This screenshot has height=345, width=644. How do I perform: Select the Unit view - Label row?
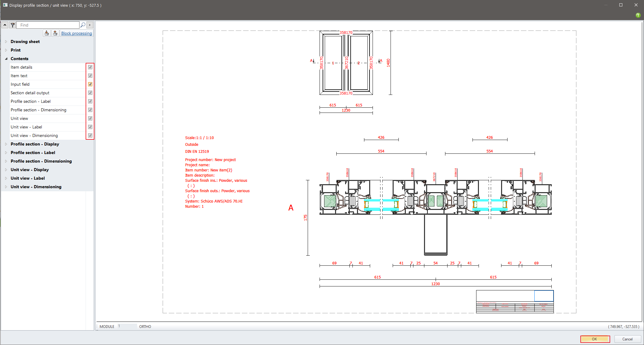tap(26, 127)
